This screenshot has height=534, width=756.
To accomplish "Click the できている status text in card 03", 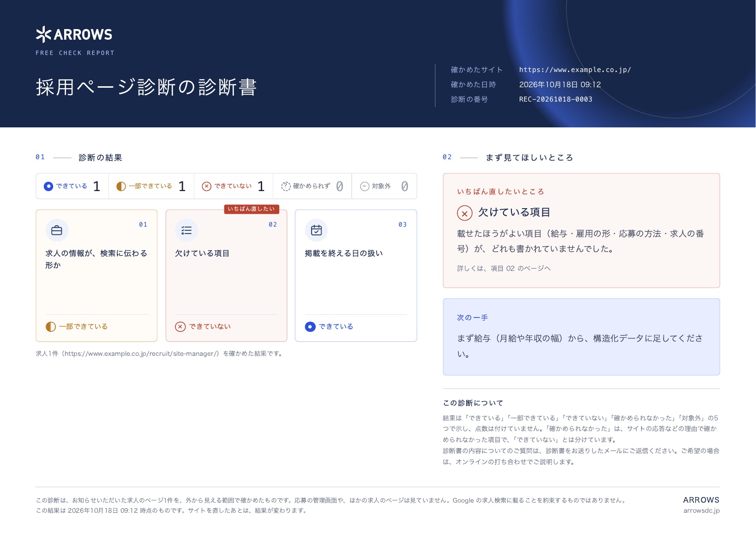I will coord(336,326).
